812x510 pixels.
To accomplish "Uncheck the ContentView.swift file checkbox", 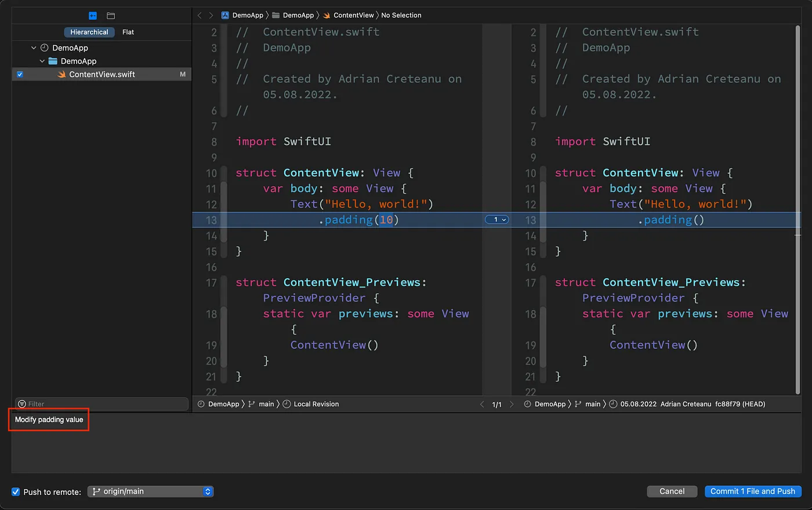I will (20, 74).
